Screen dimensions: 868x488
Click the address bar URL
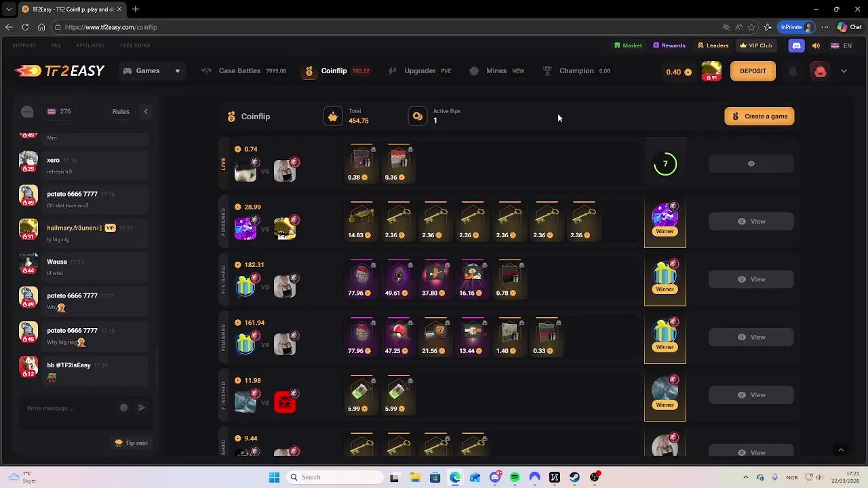pyautogui.click(x=111, y=27)
